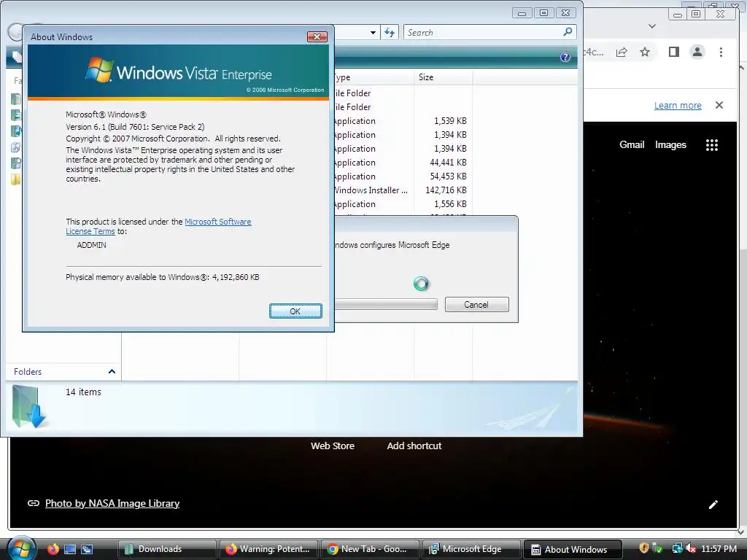The width and height of the screenshot is (747, 560).
Task: Click the 14 items status text
Action: [x=83, y=392]
